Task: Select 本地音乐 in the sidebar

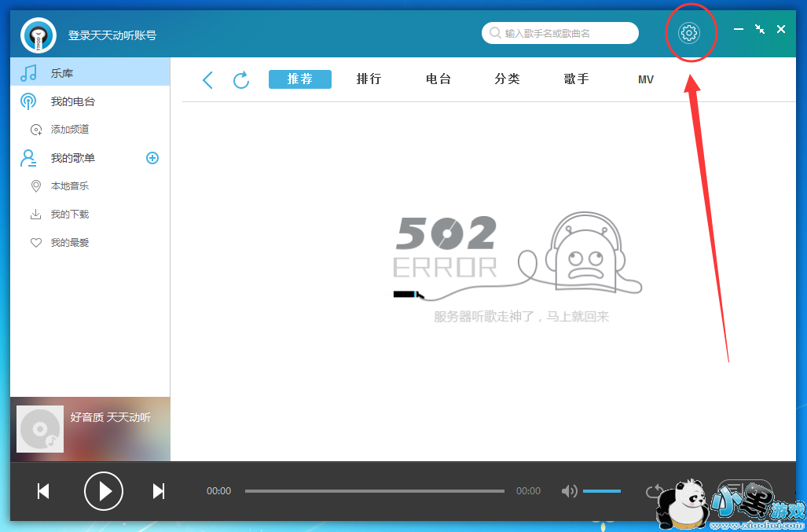Action: [70, 186]
